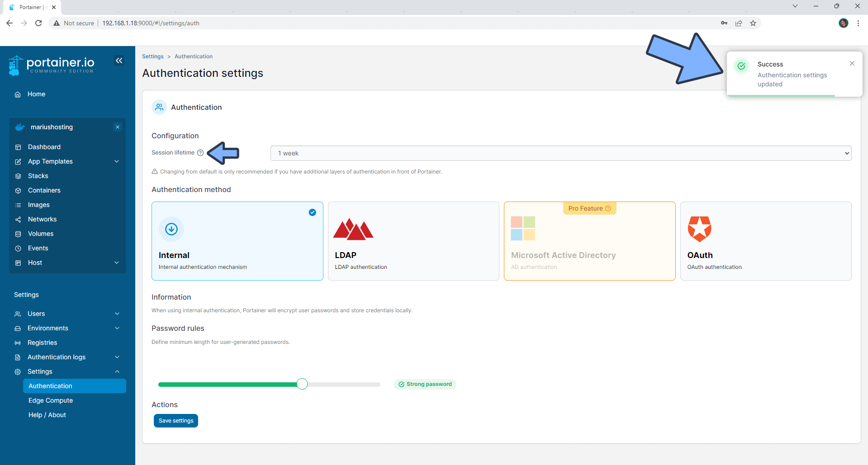Expand Authentication logs submenu
This screenshot has height=465, width=868.
(117, 357)
